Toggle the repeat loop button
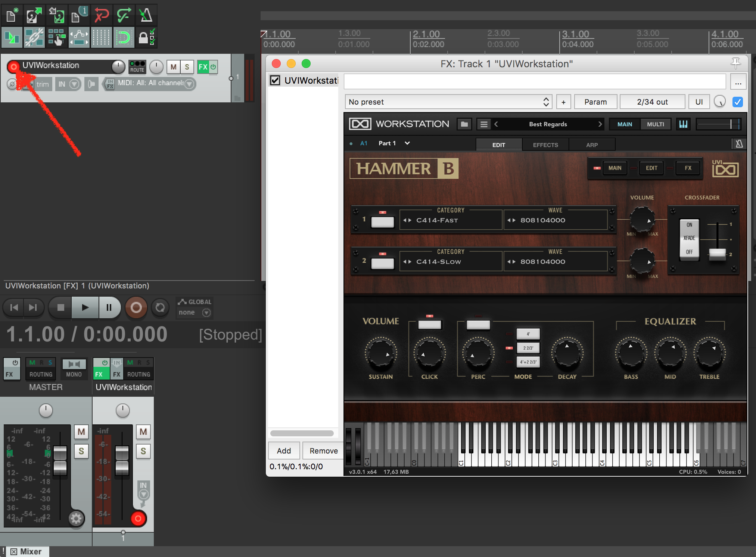This screenshot has width=756, height=557. coord(160,307)
